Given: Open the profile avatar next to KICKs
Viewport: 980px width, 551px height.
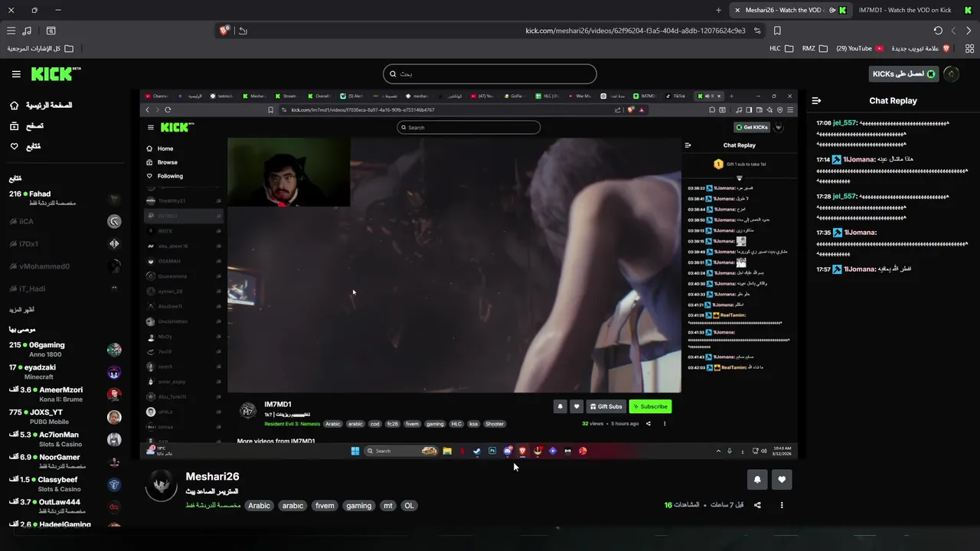Looking at the screenshot, I should 952,74.
